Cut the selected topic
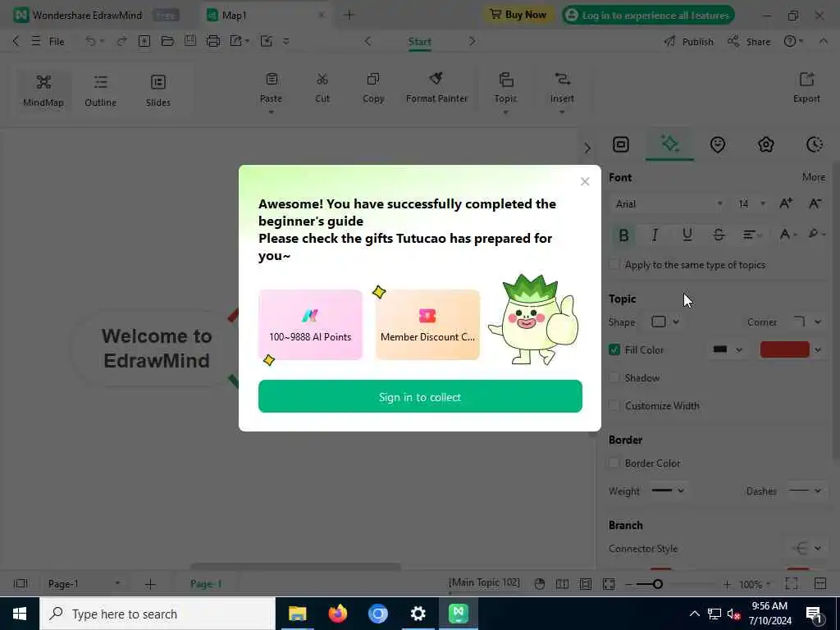Image resolution: width=840 pixels, height=630 pixels. pyautogui.click(x=322, y=87)
